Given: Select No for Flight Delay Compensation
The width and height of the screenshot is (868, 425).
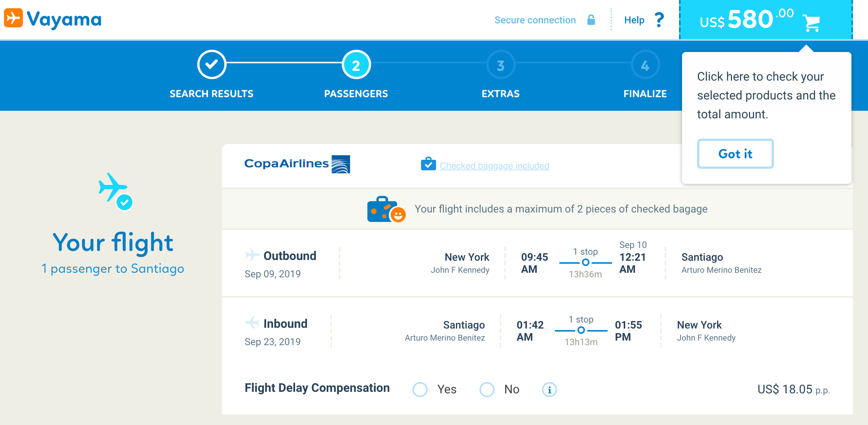Looking at the screenshot, I should (x=487, y=390).
